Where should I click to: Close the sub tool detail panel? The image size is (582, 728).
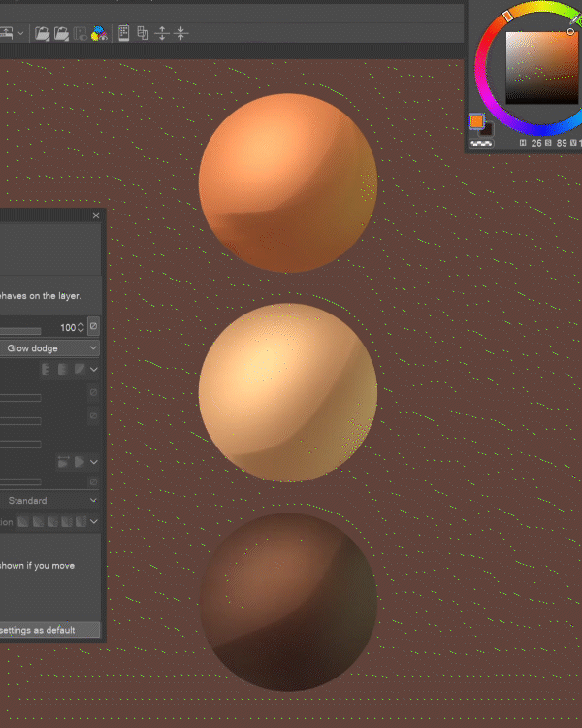[x=96, y=215]
